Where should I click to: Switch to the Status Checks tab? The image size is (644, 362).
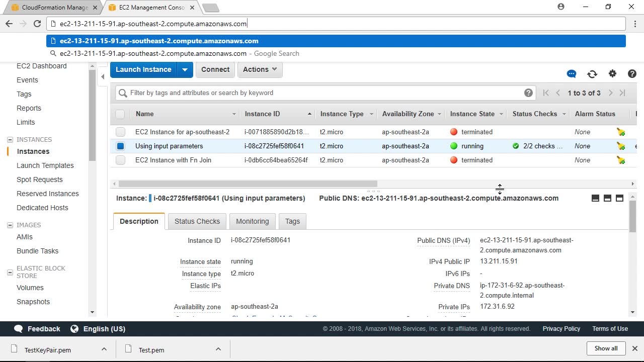[x=197, y=221]
